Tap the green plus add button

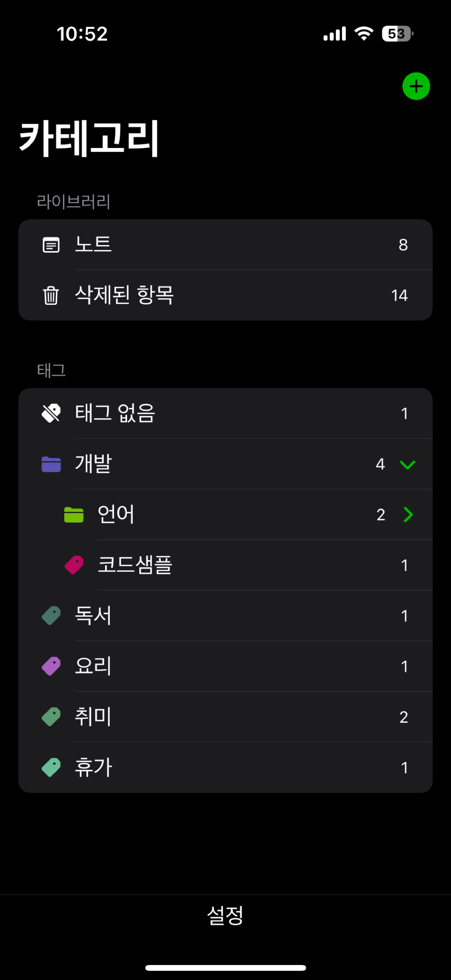coord(416,86)
